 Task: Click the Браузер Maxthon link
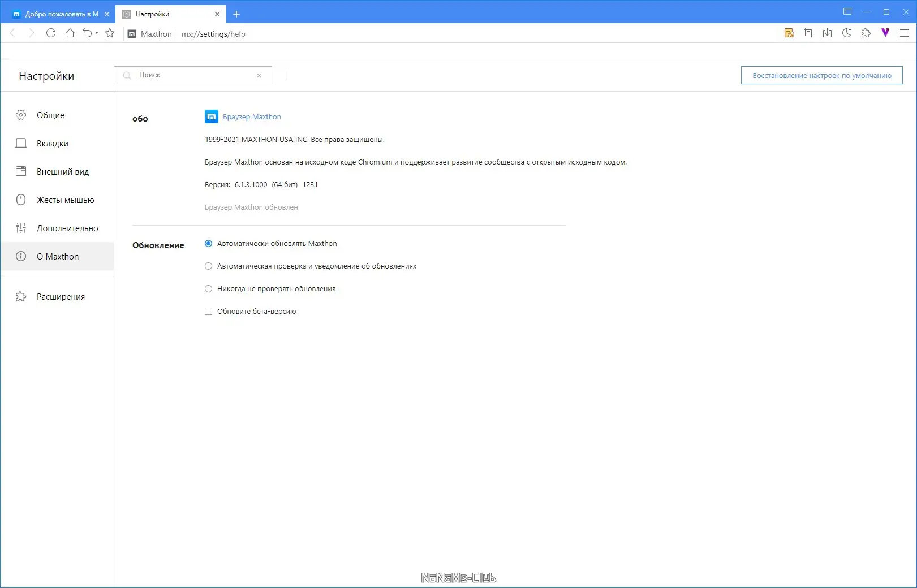252,117
